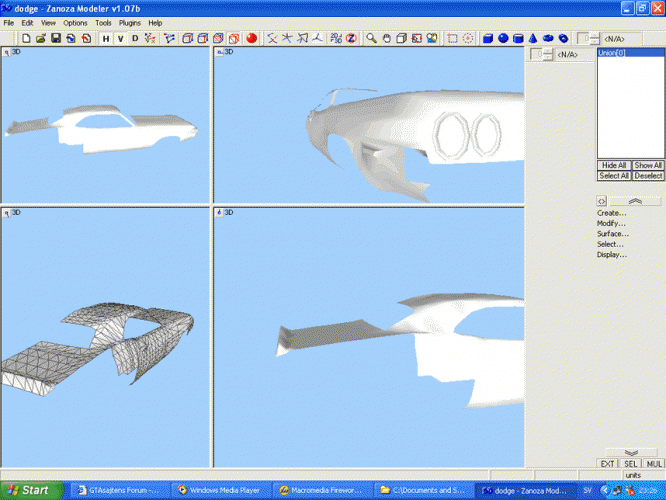This screenshot has width=666, height=500.
Task: Open the Plugins menu
Action: 130,22
